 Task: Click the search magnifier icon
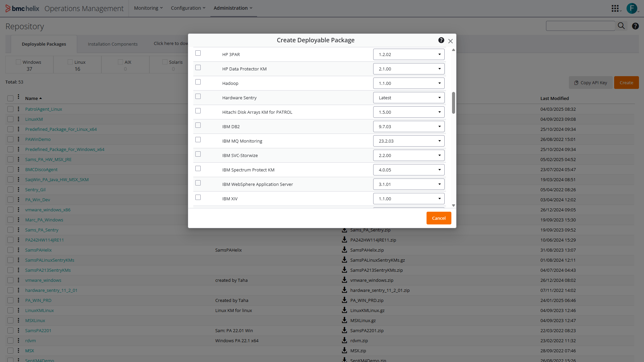point(621,26)
